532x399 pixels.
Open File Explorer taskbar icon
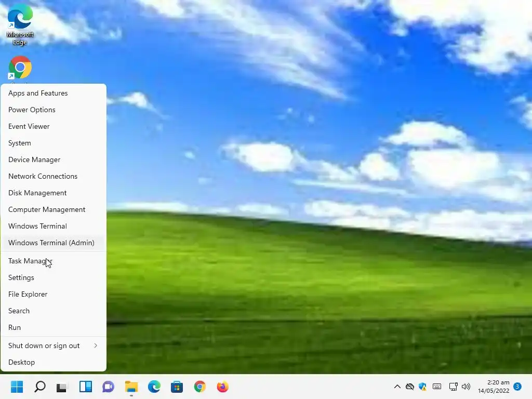pos(131,387)
